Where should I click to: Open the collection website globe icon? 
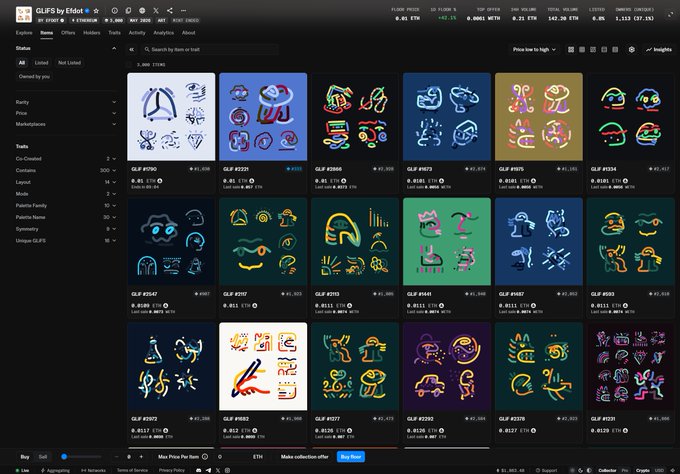point(142,11)
